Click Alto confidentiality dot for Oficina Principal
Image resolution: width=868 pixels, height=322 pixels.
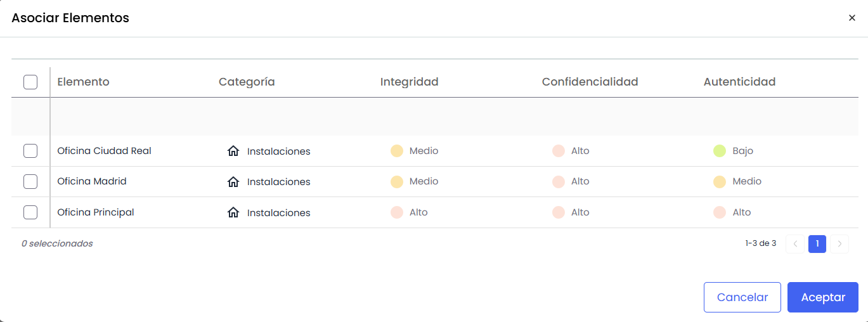(559, 212)
